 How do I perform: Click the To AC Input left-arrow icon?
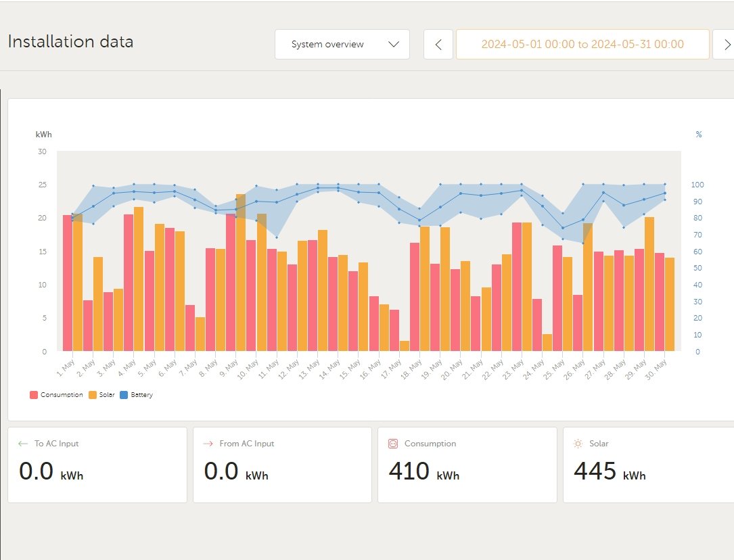(x=23, y=444)
